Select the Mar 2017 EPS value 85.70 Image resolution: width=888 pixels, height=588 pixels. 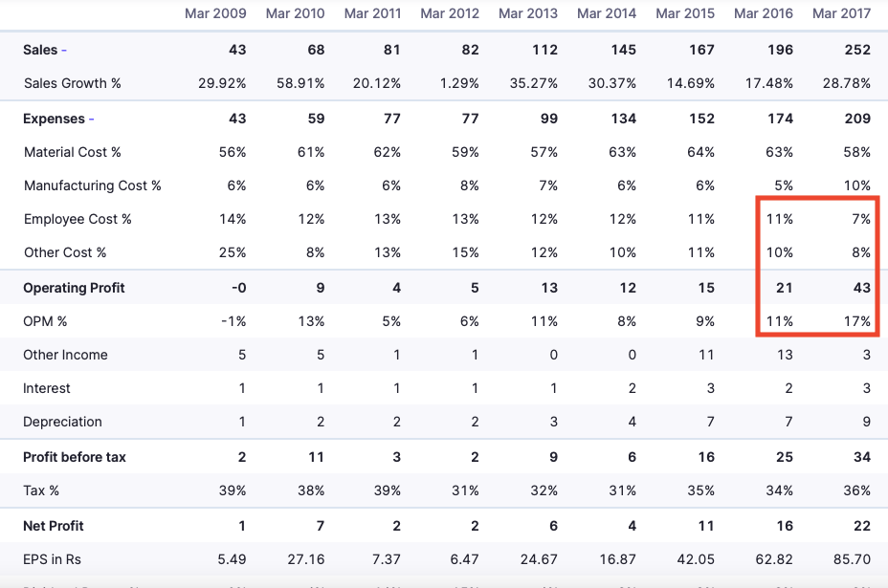(x=852, y=558)
